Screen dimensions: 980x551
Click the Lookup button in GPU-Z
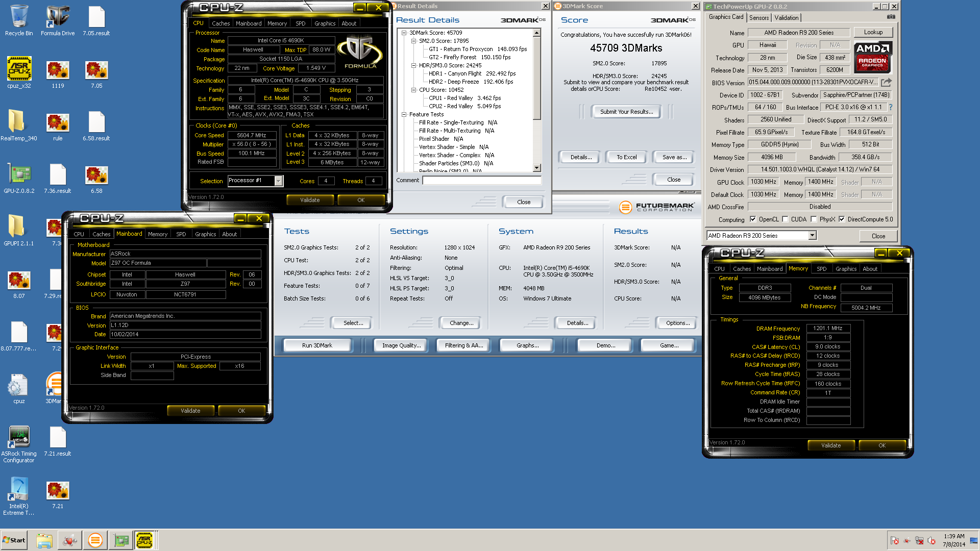point(873,32)
